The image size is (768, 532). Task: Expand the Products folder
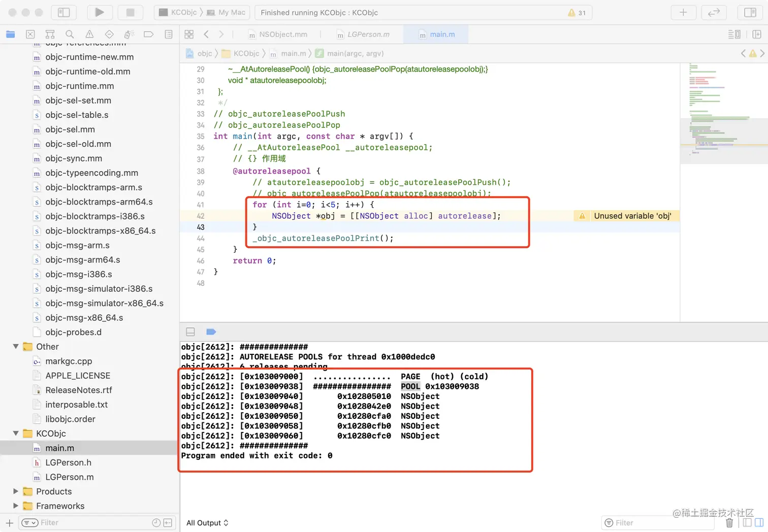pos(16,491)
